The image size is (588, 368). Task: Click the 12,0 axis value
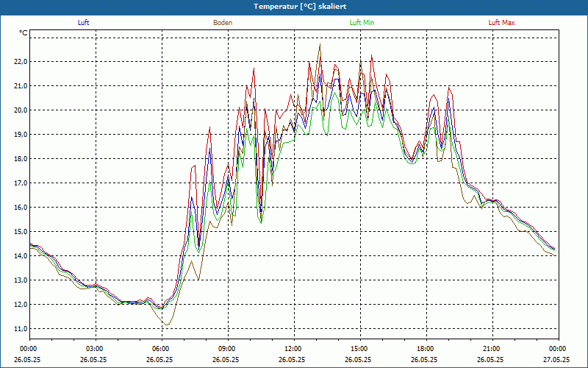point(21,305)
